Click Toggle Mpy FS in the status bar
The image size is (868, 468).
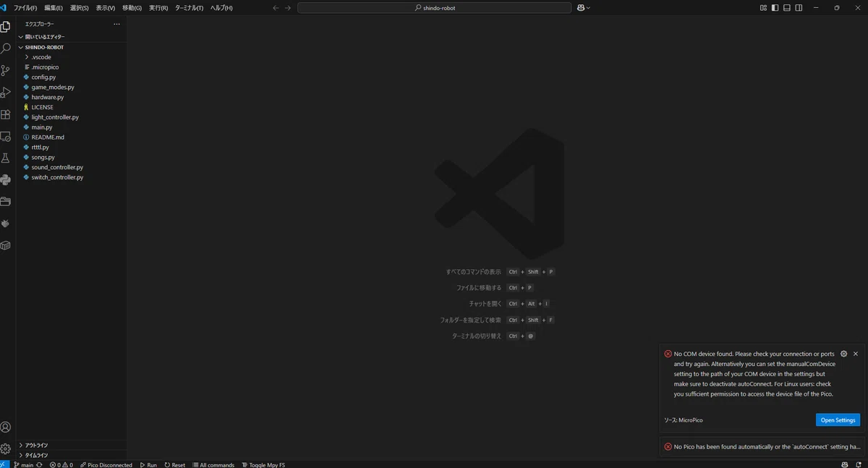pyautogui.click(x=263, y=464)
